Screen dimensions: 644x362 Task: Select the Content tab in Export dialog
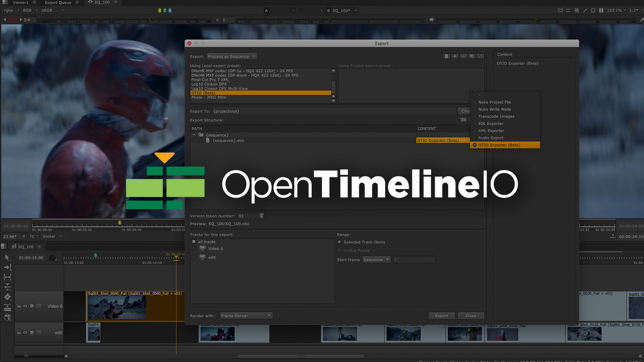[504, 55]
